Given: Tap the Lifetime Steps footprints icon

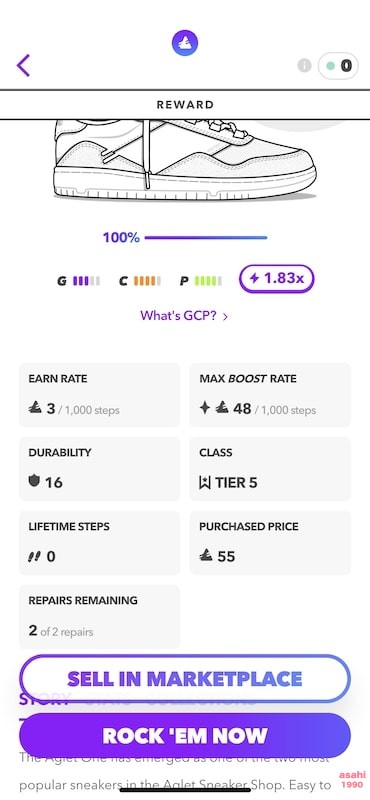Looking at the screenshot, I should (34, 557).
